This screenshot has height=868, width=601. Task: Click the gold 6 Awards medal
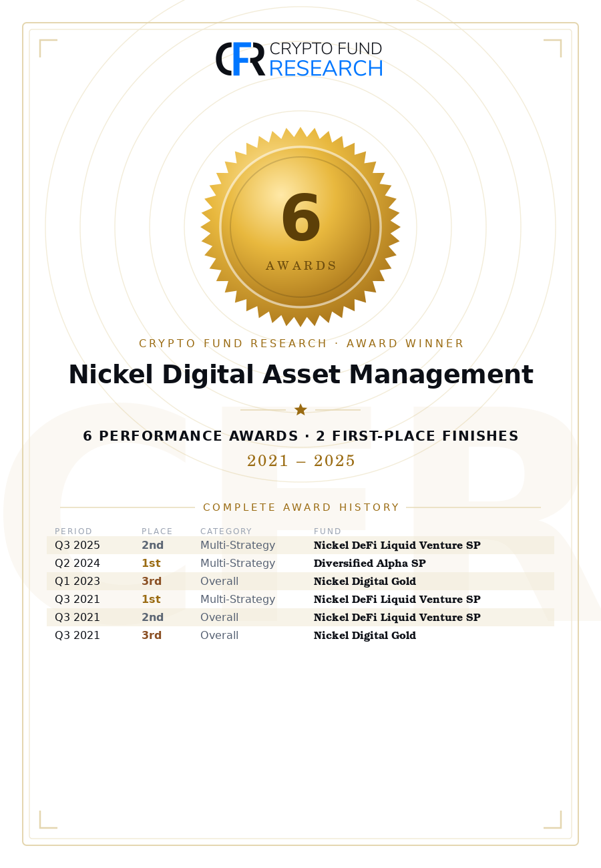[300, 227]
